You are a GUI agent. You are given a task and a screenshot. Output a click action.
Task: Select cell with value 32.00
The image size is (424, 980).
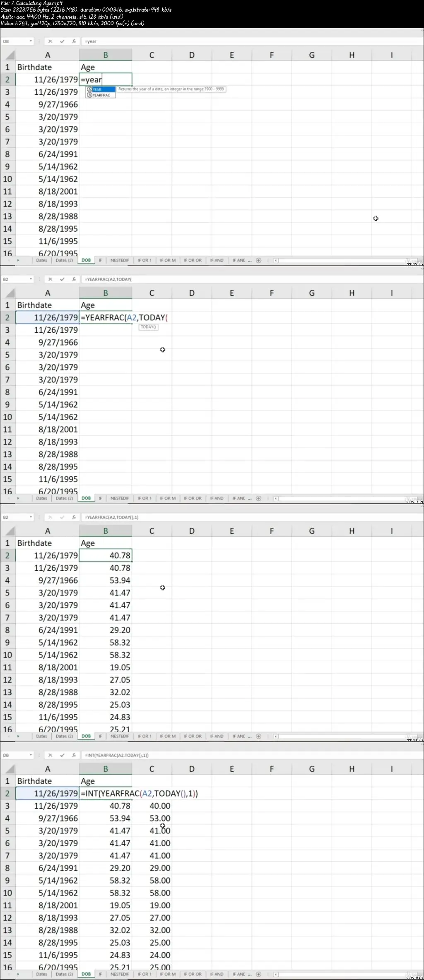pos(152,930)
